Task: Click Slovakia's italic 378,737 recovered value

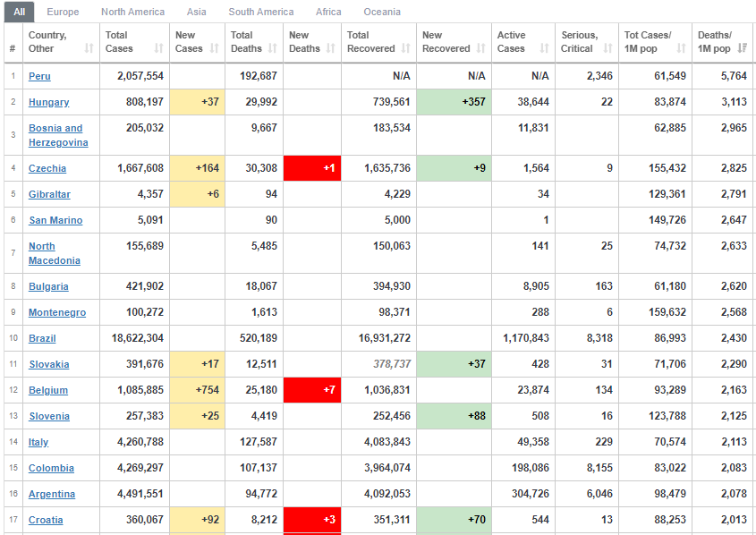Action: point(392,364)
